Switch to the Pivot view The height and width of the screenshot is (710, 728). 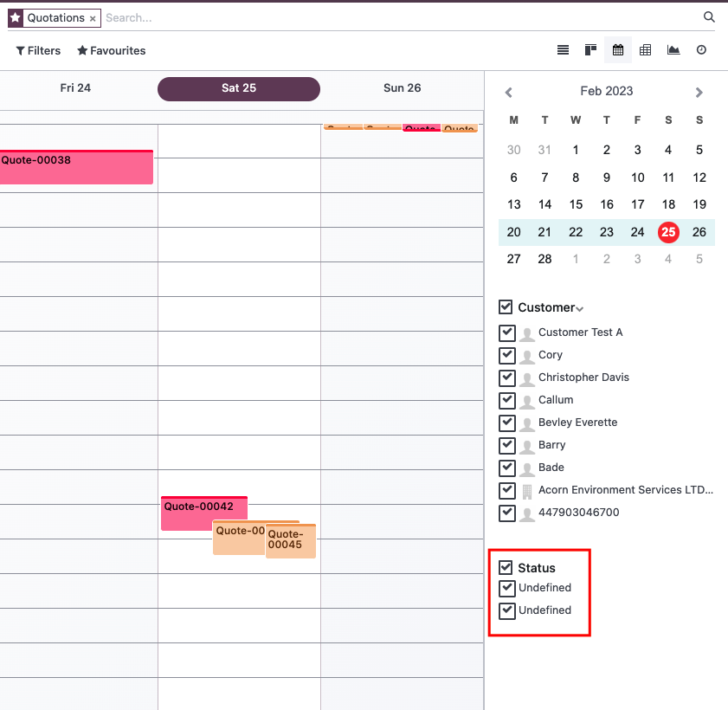646,49
